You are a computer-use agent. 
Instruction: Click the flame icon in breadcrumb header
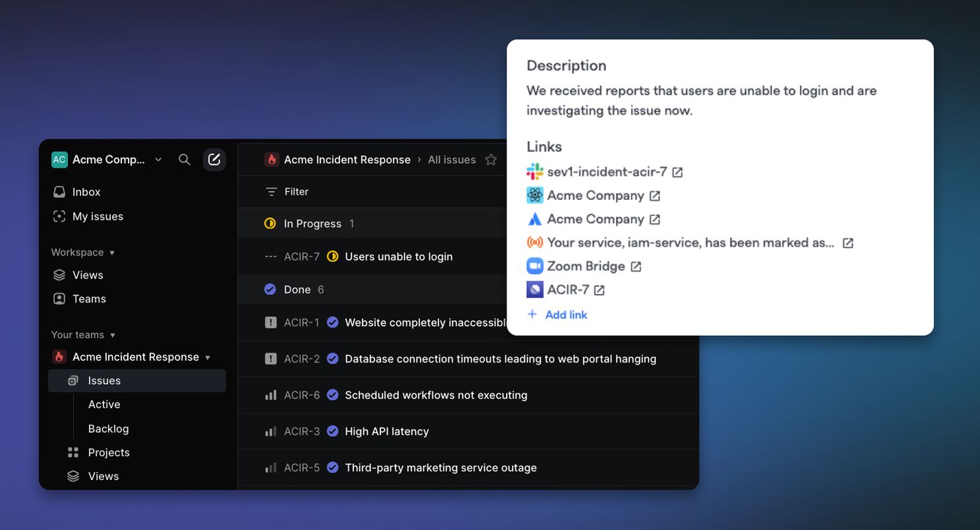click(x=271, y=160)
